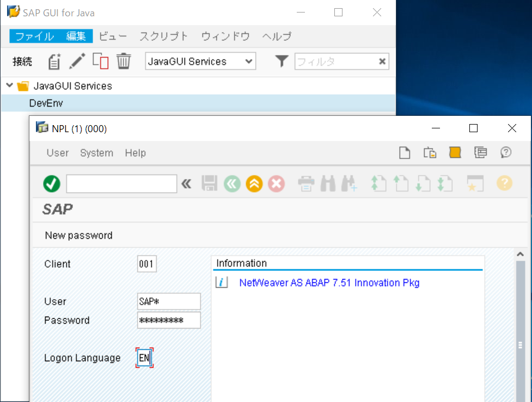Open the System menu in NPL window
Viewport: 532px width, 402px height.
(x=97, y=153)
